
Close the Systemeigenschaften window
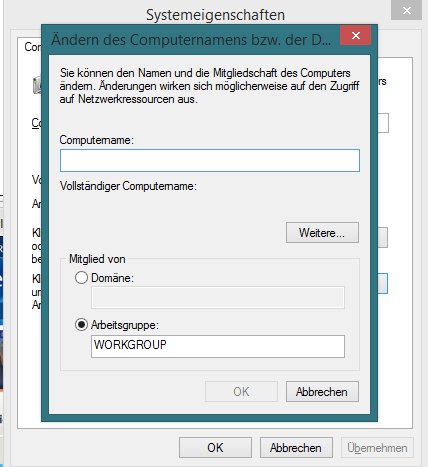406,10
